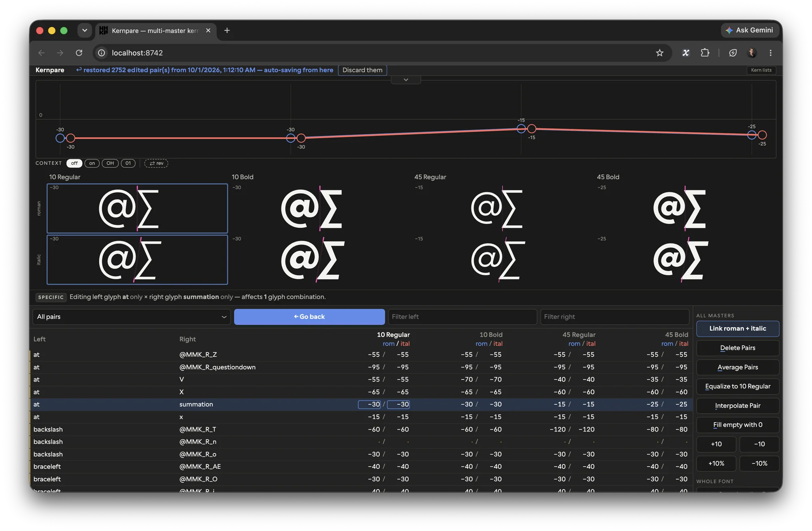Click the −10% adjustment button

[759, 464]
